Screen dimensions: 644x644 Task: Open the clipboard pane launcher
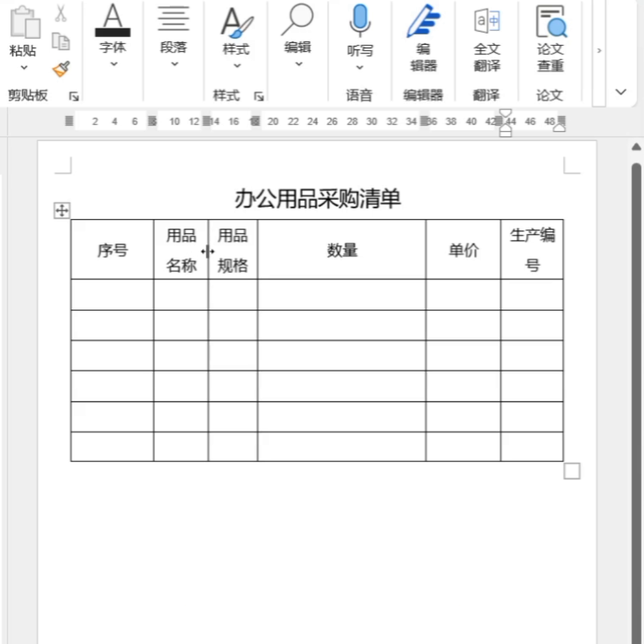coord(74,97)
